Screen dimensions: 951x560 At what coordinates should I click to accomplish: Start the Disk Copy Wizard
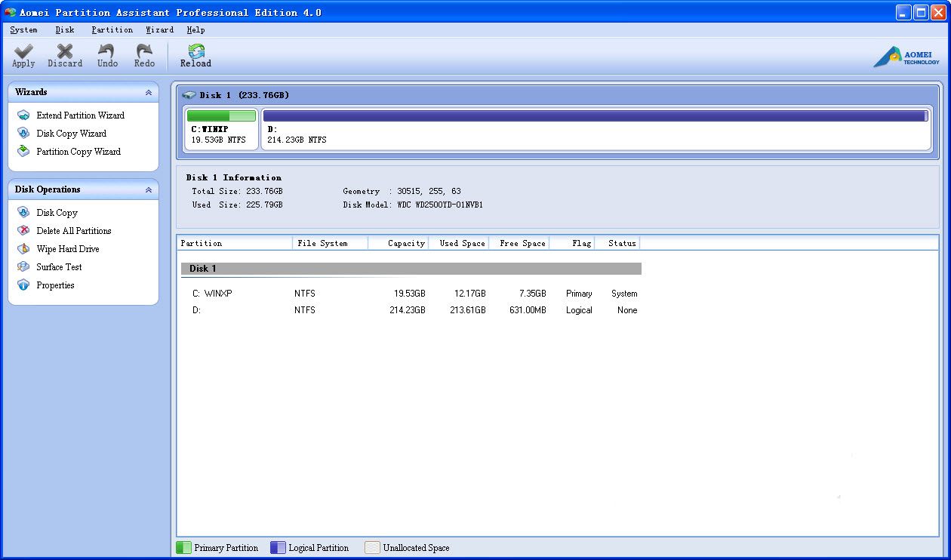[71, 134]
